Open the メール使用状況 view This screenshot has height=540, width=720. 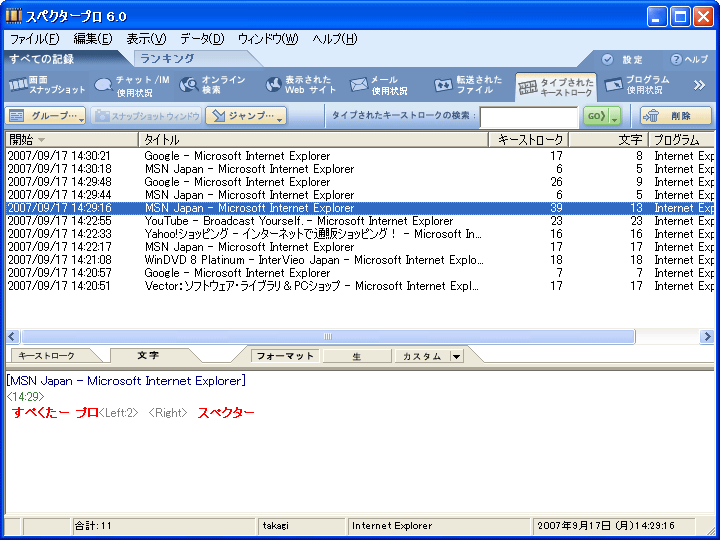point(379,85)
